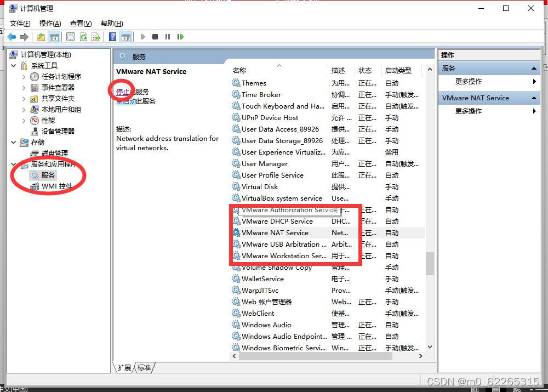The height and width of the screenshot is (392, 548).
Task: Select the Themes service row
Action: [x=328, y=83]
